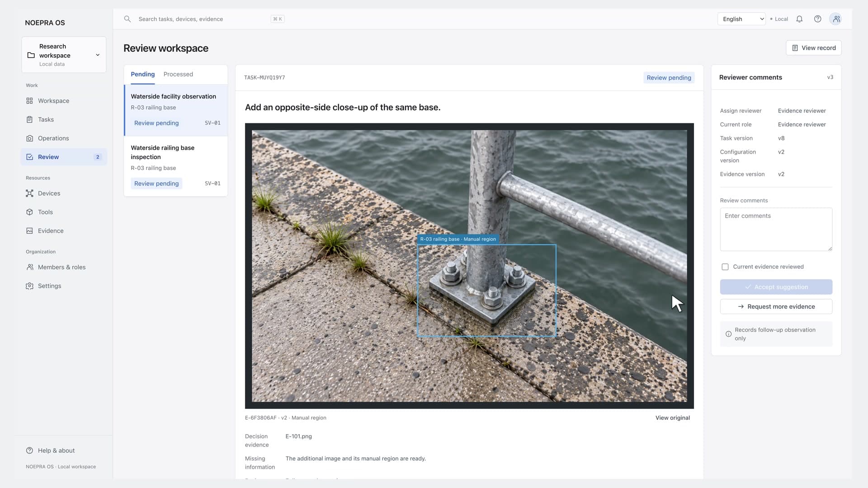This screenshot has height=488, width=868.
Task: Click the Members & roles people icon
Action: pos(29,267)
